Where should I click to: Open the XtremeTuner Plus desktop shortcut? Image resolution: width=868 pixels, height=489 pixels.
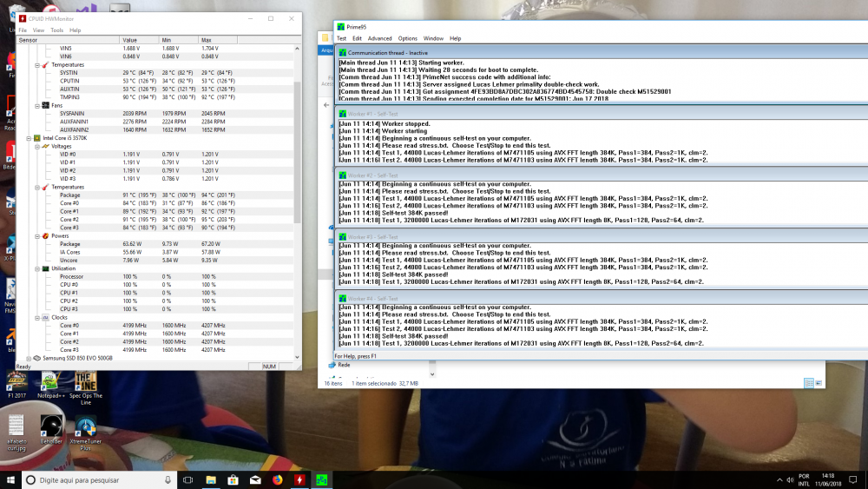86,426
